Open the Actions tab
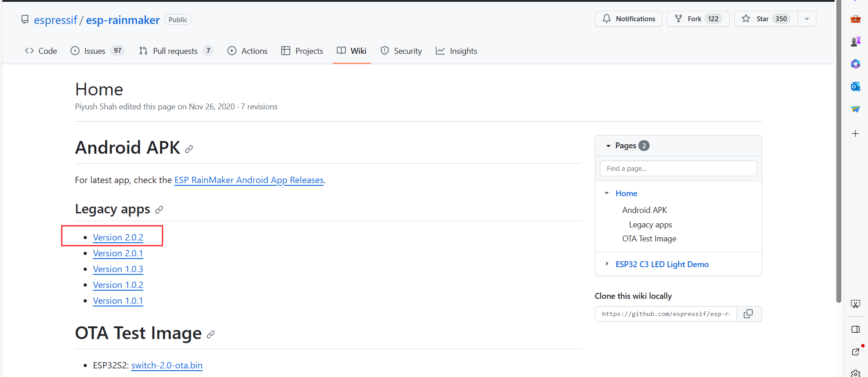This screenshot has height=377, width=868. [x=247, y=51]
